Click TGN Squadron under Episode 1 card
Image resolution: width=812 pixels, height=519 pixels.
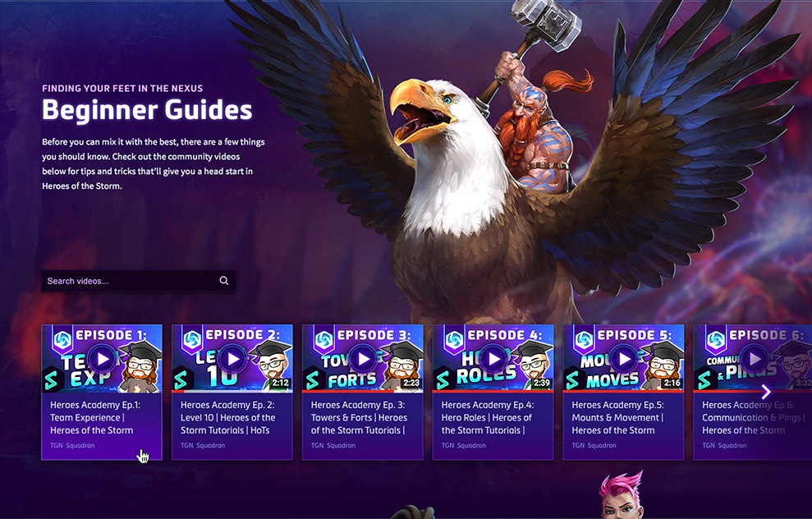(72, 445)
